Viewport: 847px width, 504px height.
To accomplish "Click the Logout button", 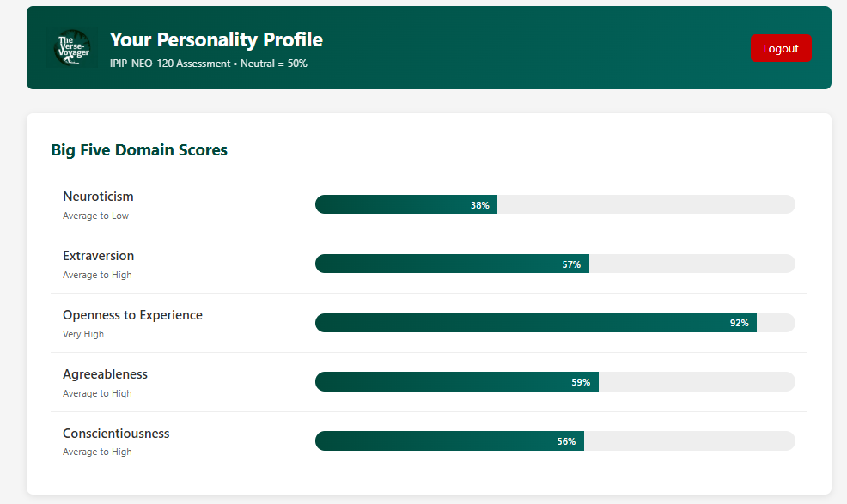I will pyautogui.click(x=781, y=48).
